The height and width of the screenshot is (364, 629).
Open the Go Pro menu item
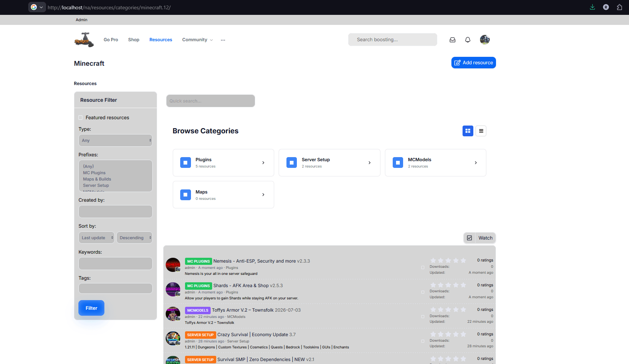tap(111, 40)
